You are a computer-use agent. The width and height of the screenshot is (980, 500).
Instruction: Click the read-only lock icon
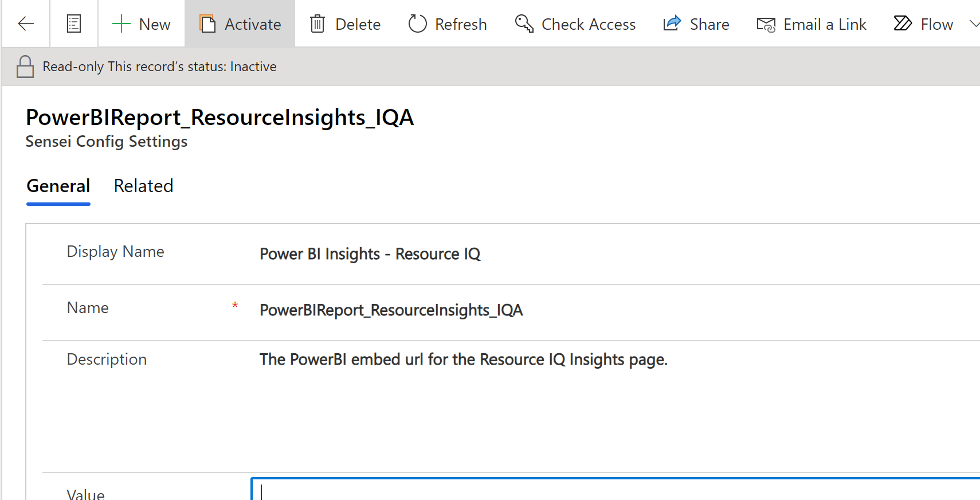pyautogui.click(x=25, y=67)
